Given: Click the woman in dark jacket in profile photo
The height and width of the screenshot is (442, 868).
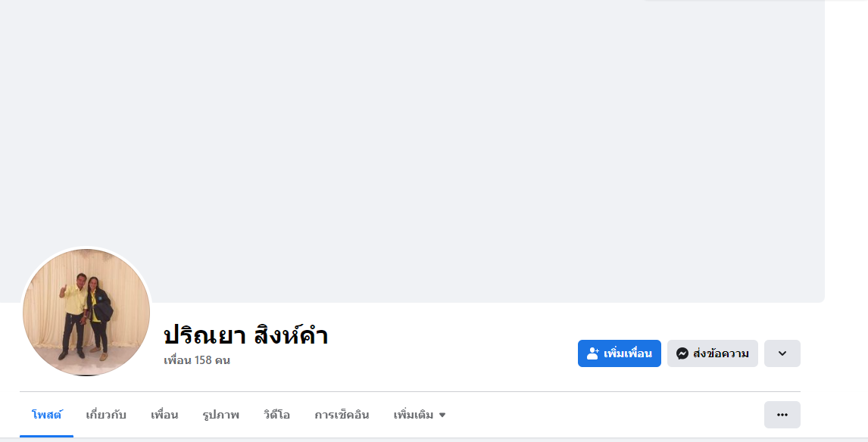Looking at the screenshot, I should pyautogui.click(x=98, y=314).
